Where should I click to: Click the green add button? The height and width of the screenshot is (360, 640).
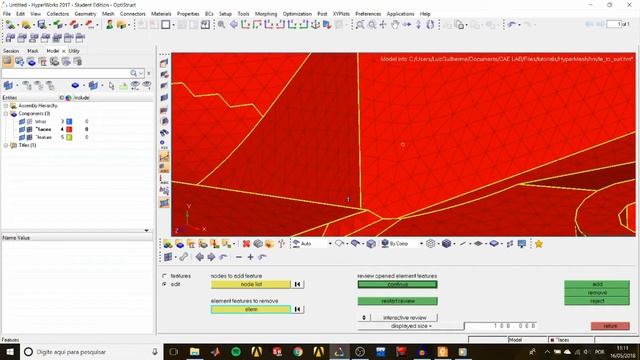(x=597, y=284)
